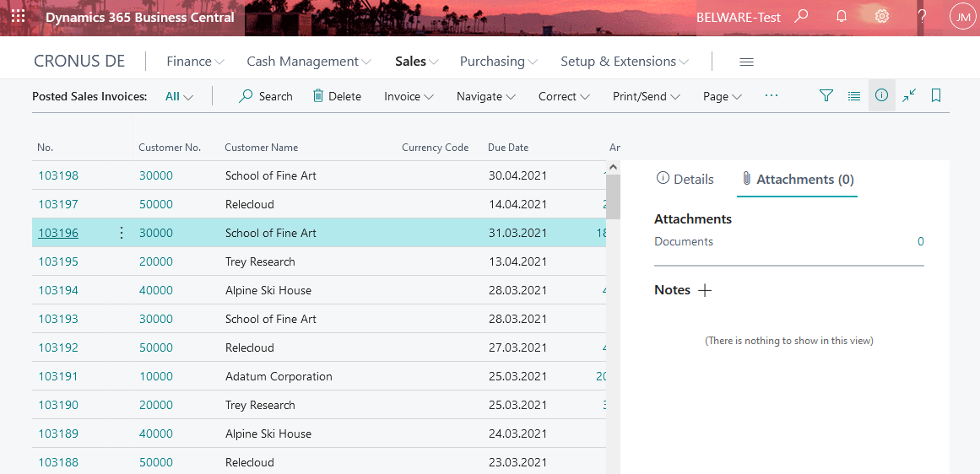Click the collapse page arrows icon
This screenshot has width=980, height=474.
pyautogui.click(x=909, y=95)
